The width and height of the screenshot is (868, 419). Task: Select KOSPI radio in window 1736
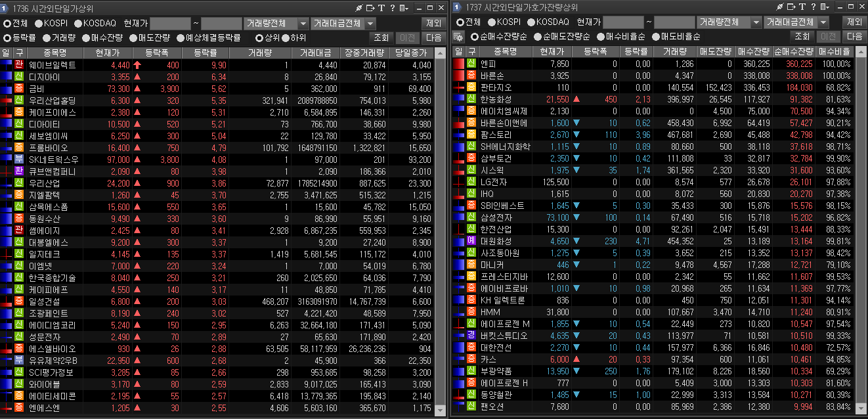(39, 22)
